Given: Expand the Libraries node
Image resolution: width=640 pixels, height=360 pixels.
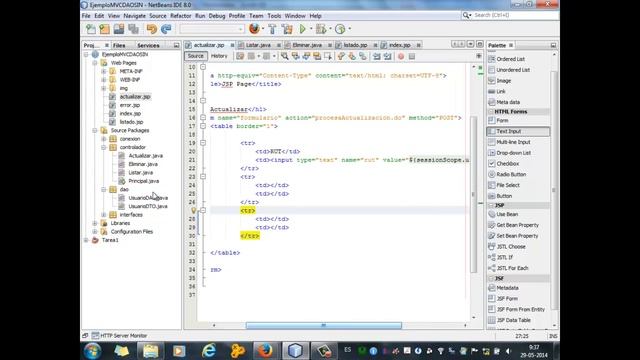Looking at the screenshot, I should coord(95,223).
